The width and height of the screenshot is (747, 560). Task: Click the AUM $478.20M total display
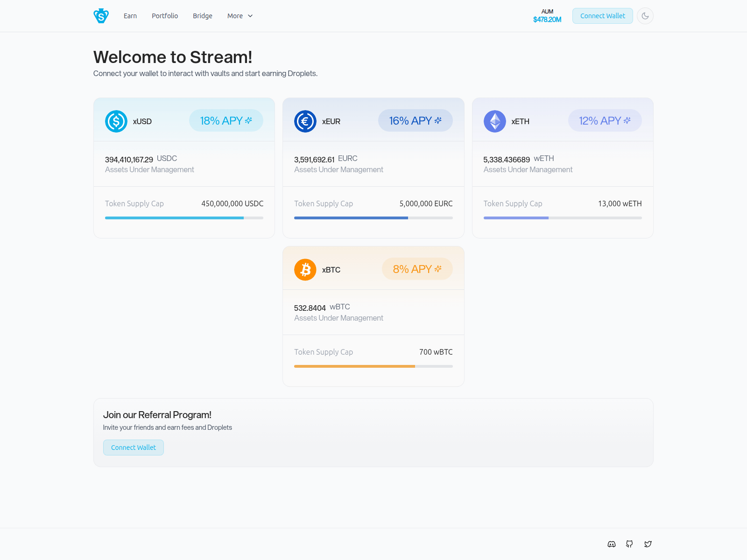click(x=547, y=16)
